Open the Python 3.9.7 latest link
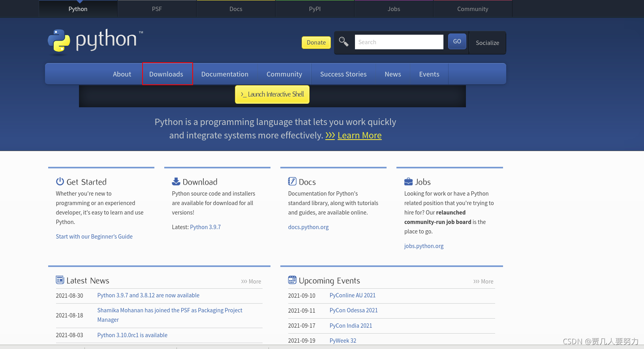The height and width of the screenshot is (349, 644). (x=205, y=227)
